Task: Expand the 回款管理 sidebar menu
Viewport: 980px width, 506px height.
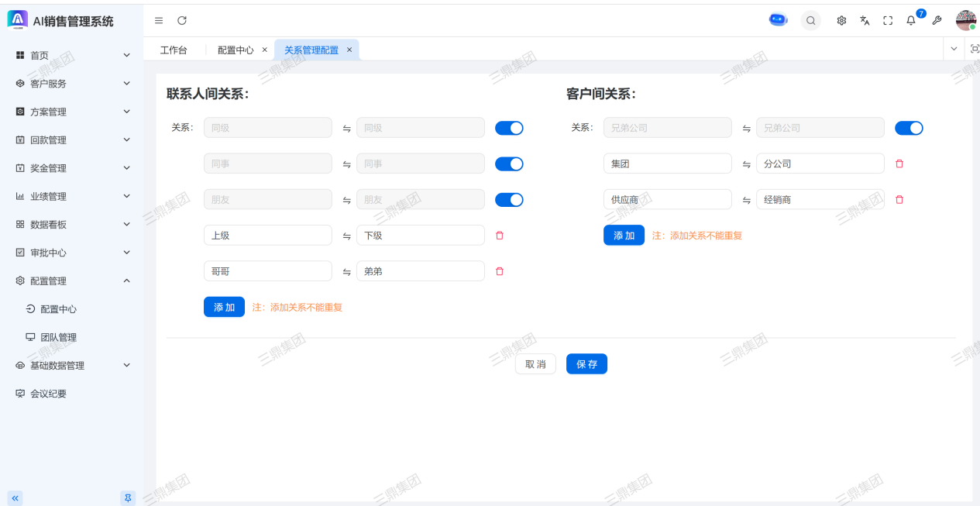Action: tap(73, 140)
